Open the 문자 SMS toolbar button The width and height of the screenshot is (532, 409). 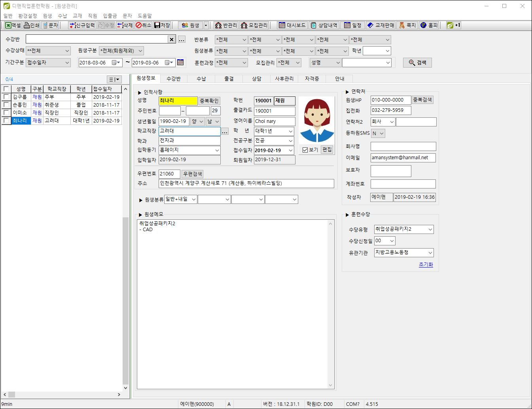[x=51, y=25]
